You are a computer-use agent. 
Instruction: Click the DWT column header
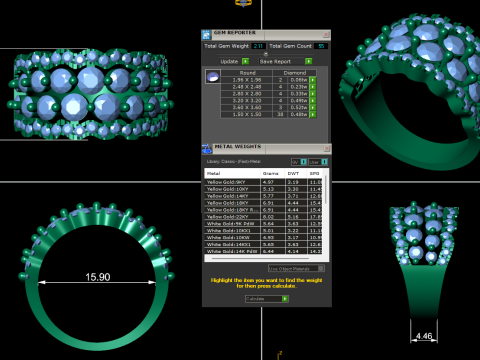(296, 173)
